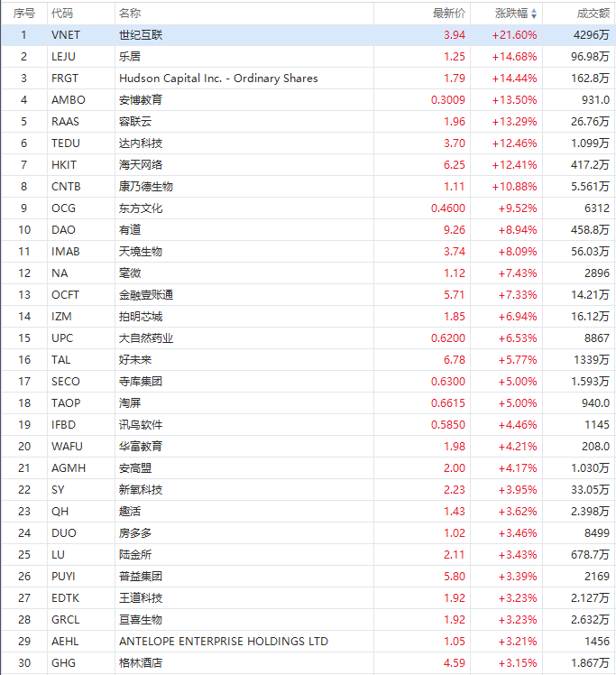Viewport: 616px width, 675px height.
Task: Select stock code SECO
Action: (x=66, y=382)
